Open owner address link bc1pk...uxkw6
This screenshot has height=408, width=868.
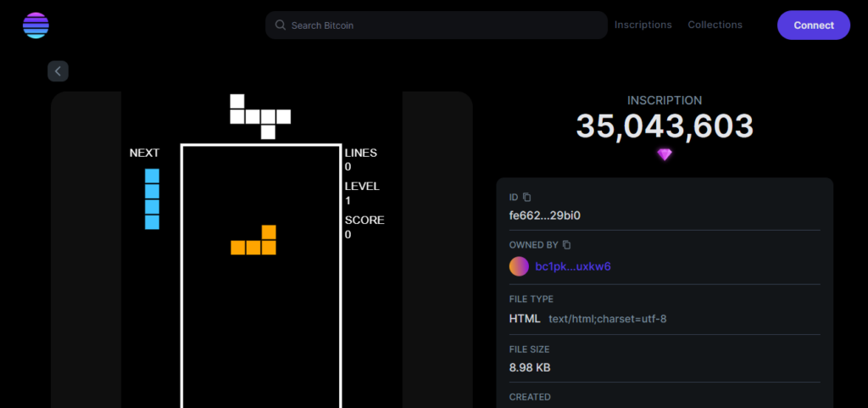pos(573,266)
